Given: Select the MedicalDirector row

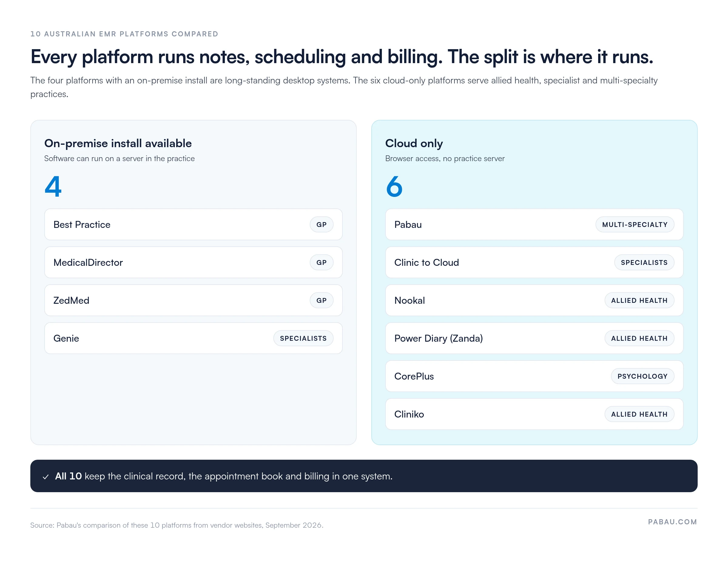Looking at the screenshot, I should point(193,262).
